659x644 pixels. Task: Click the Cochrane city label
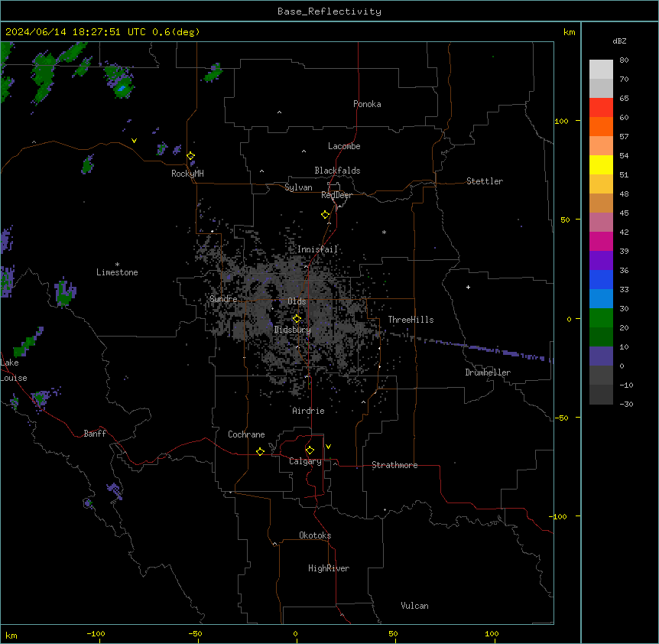click(x=246, y=434)
